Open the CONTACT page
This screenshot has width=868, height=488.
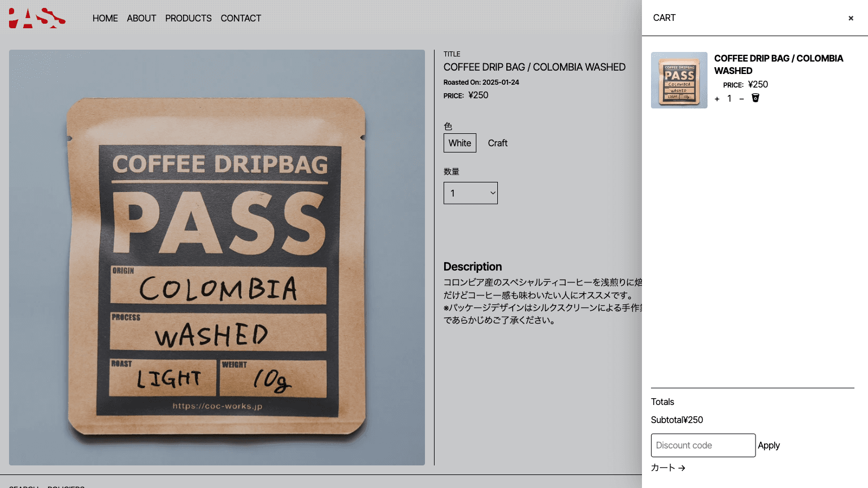coord(241,18)
